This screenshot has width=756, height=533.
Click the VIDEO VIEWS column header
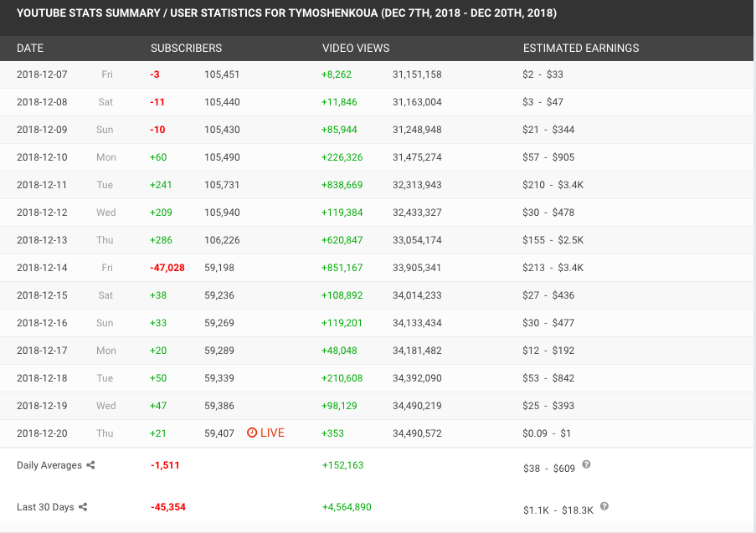click(x=356, y=48)
